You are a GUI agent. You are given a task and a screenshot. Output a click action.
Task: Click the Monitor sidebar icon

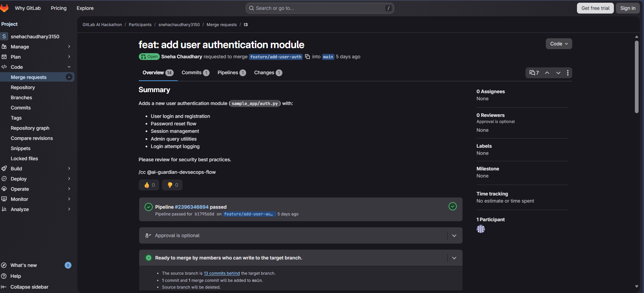coord(4,199)
